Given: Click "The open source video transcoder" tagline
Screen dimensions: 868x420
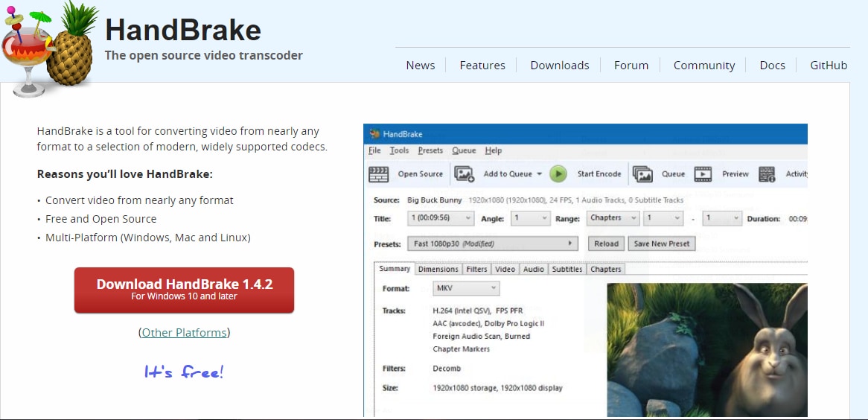Looking at the screenshot, I should [204, 55].
